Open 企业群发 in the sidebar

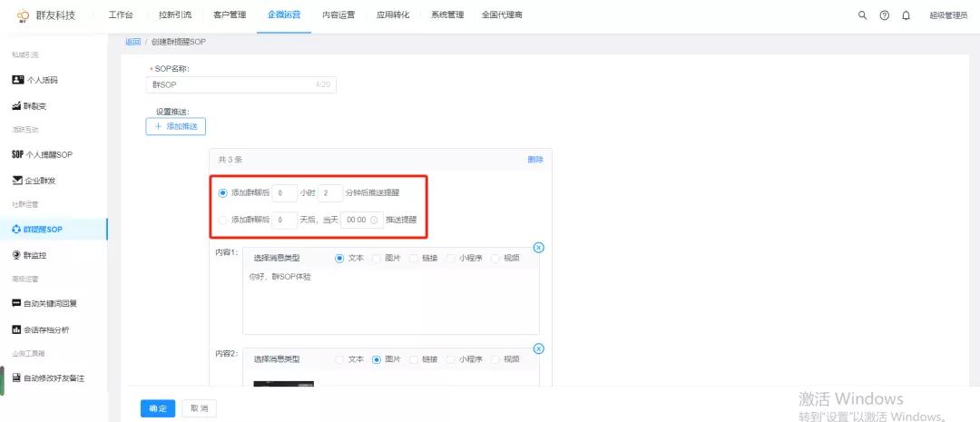[41, 181]
